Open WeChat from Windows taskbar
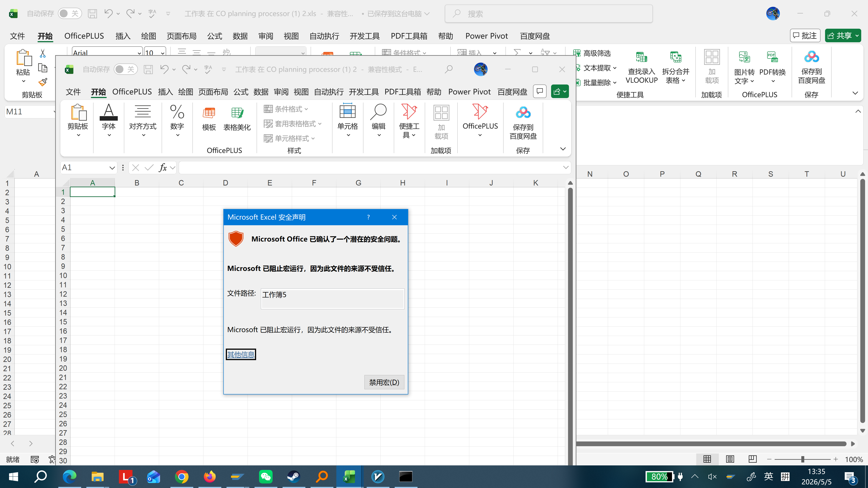The width and height of the screenshot is (868, 488). [266, 476]
